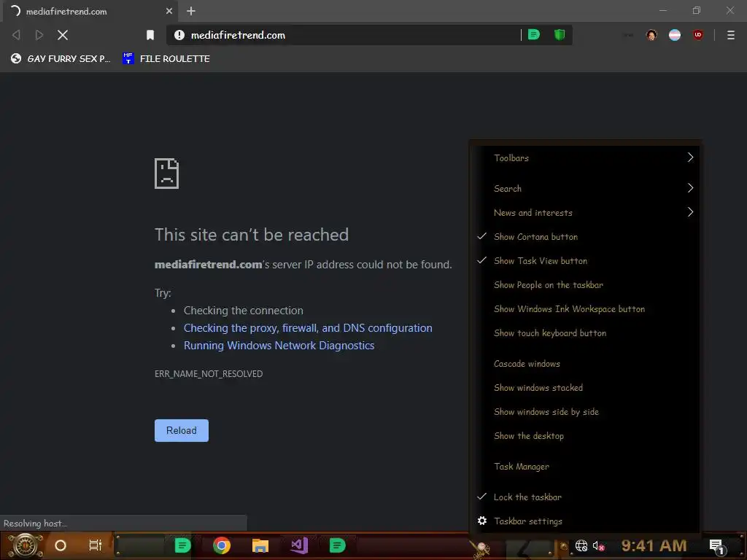Toggle Show Task View button option

point(586,260)
